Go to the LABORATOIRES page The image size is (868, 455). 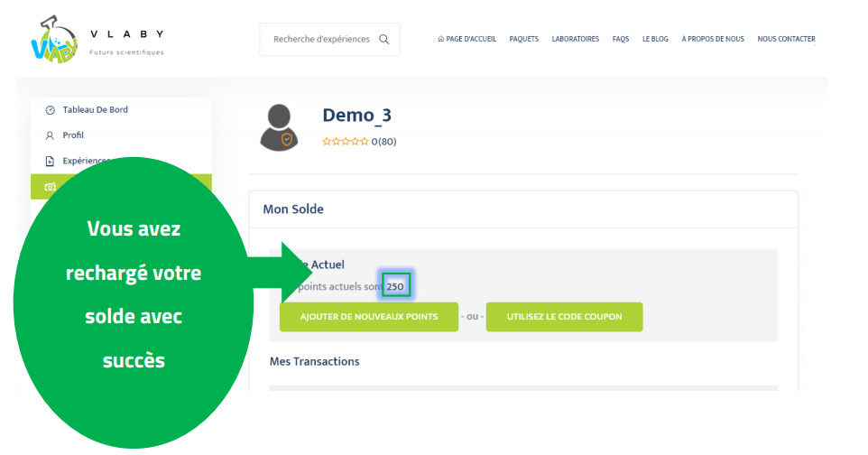click(x=575, y=40)
